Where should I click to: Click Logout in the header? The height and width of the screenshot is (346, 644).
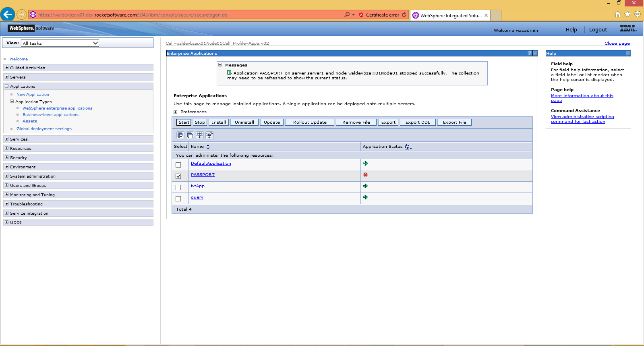(x=598, y=30)
